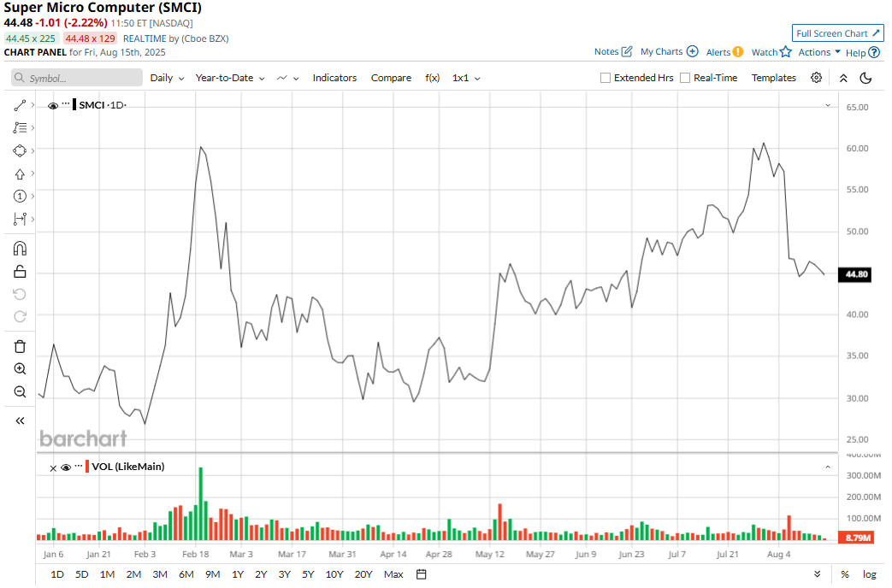Open Help question mark icon
Screen dimensions: 892x588
(x=874, y=52)
